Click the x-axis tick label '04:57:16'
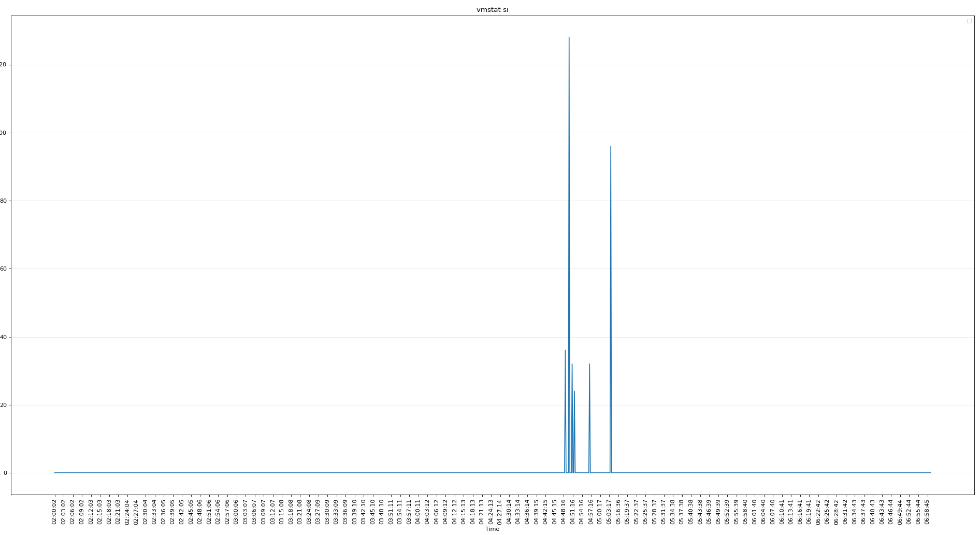The width and height of the screenshot is (980, 535). (590, 512)
